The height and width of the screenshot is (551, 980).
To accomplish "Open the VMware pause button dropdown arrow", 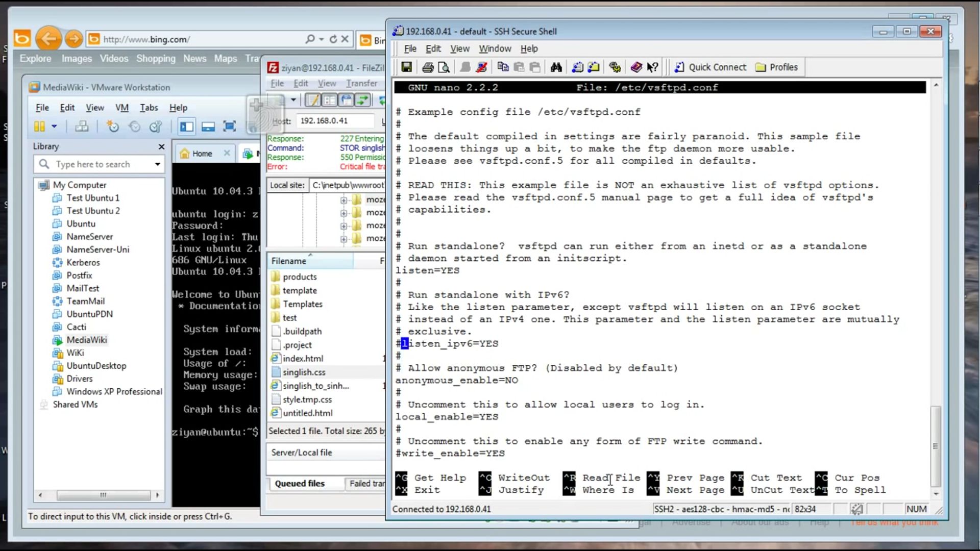I will 54,127.
